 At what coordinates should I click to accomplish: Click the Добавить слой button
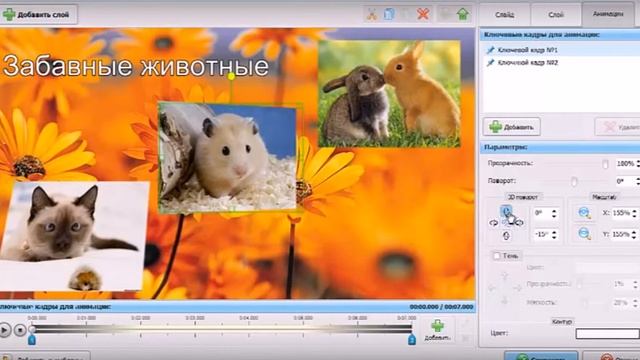point(38,15)
